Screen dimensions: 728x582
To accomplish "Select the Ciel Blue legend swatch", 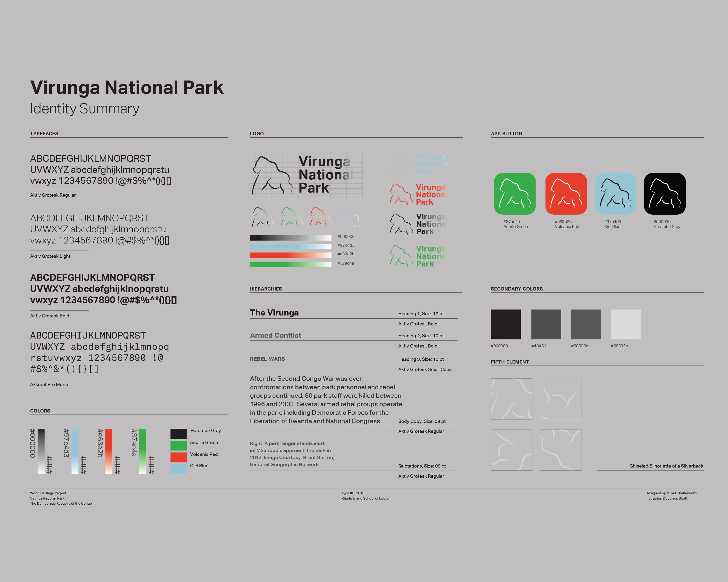I will point(179,469).
